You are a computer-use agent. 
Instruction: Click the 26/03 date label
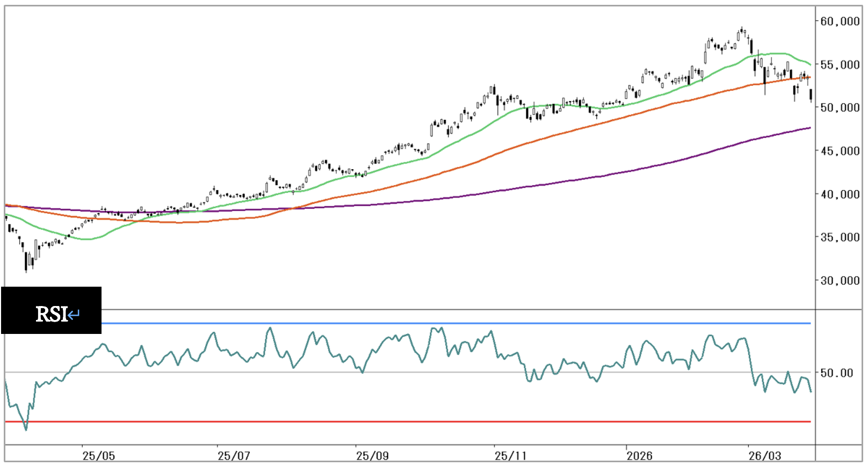(765, 456)
